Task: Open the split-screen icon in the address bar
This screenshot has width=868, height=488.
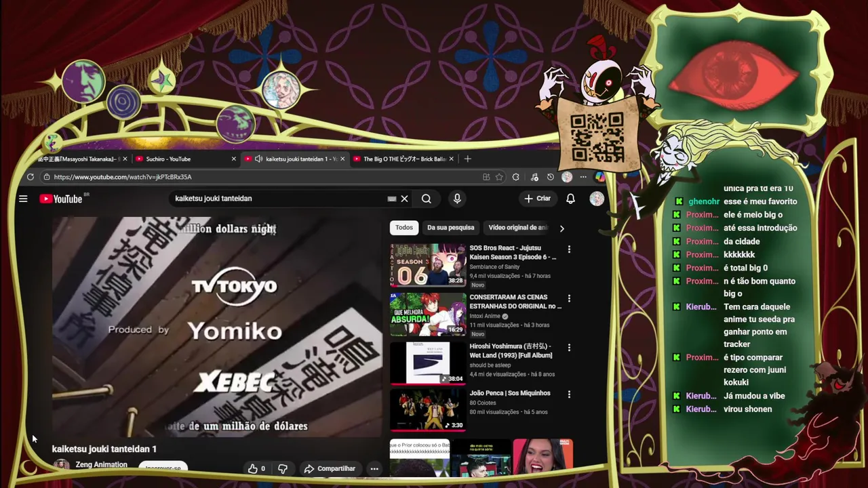Action: point(486,177)
